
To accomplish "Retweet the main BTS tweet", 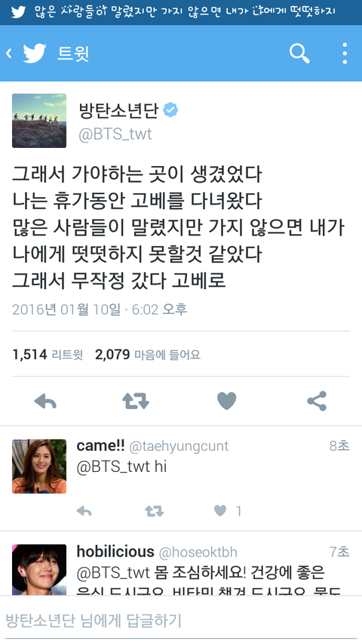I will point(136,401).
